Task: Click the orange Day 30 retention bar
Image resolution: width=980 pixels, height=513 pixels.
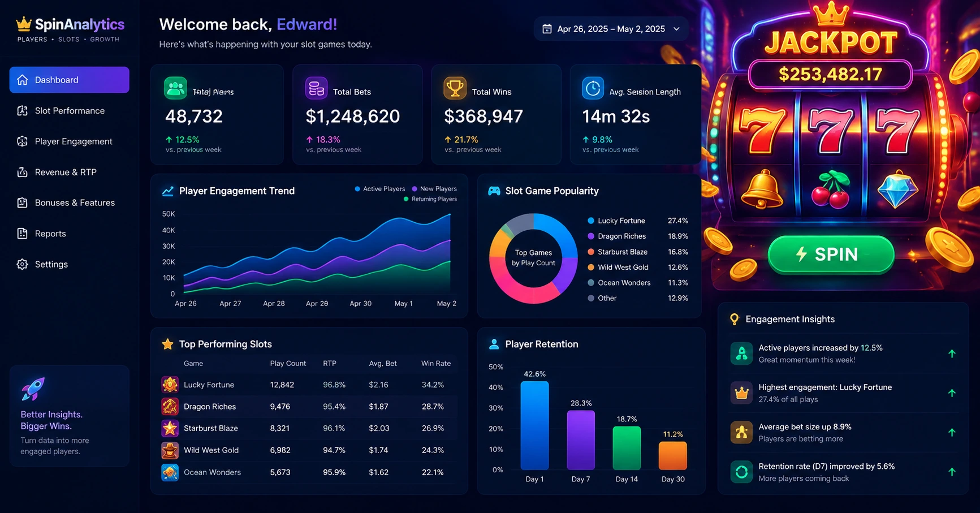Action: coord(673,456)
